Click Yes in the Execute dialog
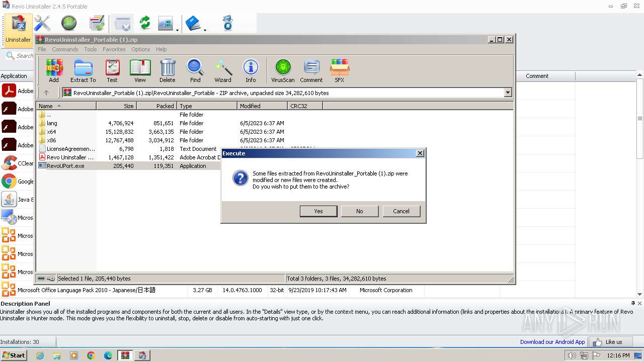Image resolution: width=644 pixels, height=362 pixels. (x=318, y=211)
